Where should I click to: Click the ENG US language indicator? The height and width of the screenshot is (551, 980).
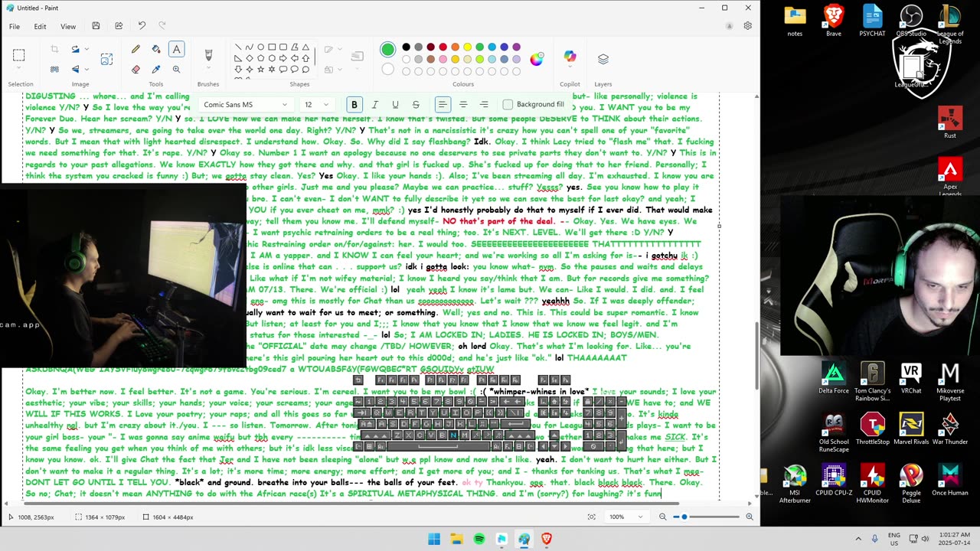point(894,540)
